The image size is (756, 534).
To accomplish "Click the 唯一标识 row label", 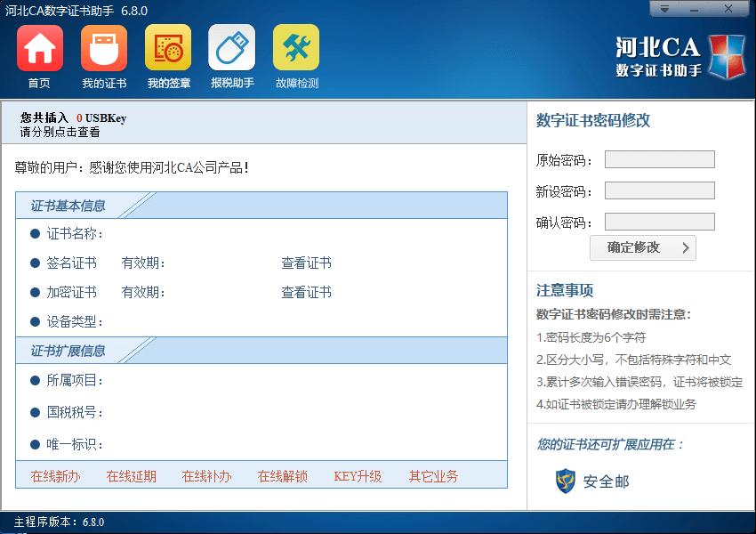I will 74,444.
